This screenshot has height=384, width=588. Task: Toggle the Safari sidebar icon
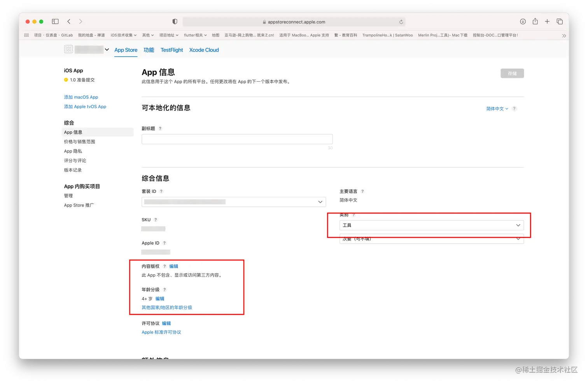coord(55,21)
